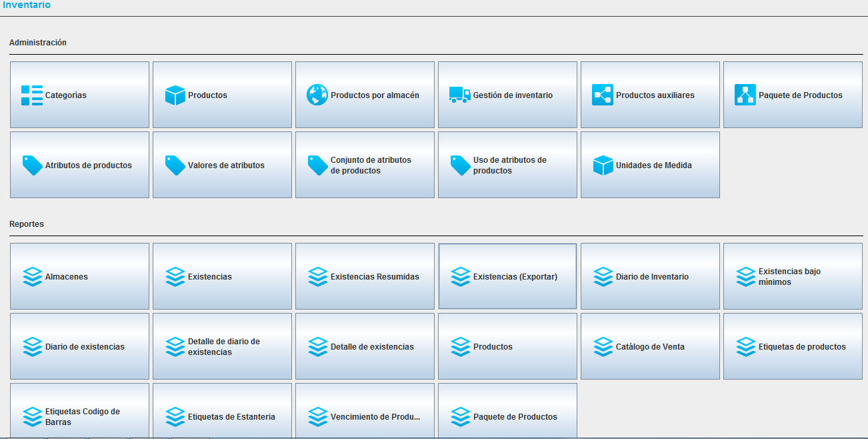Select Uso de atributos de productos
868x439 pixels.
point(507,165)
